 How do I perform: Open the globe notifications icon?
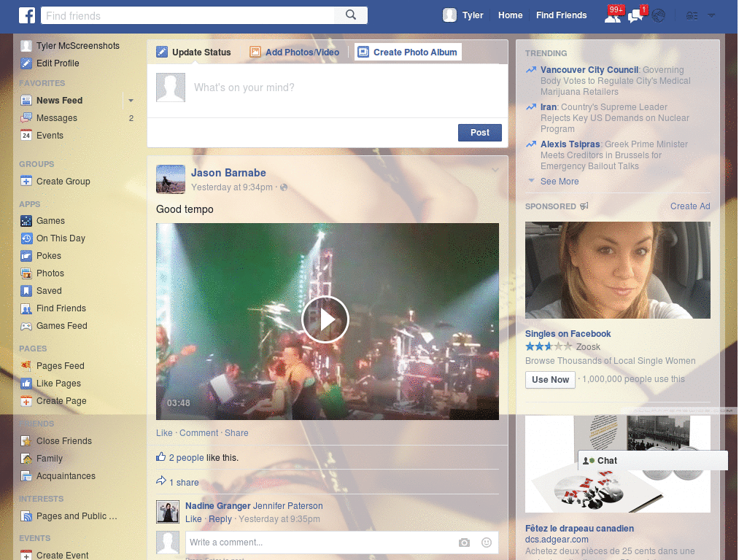[659, 16]
